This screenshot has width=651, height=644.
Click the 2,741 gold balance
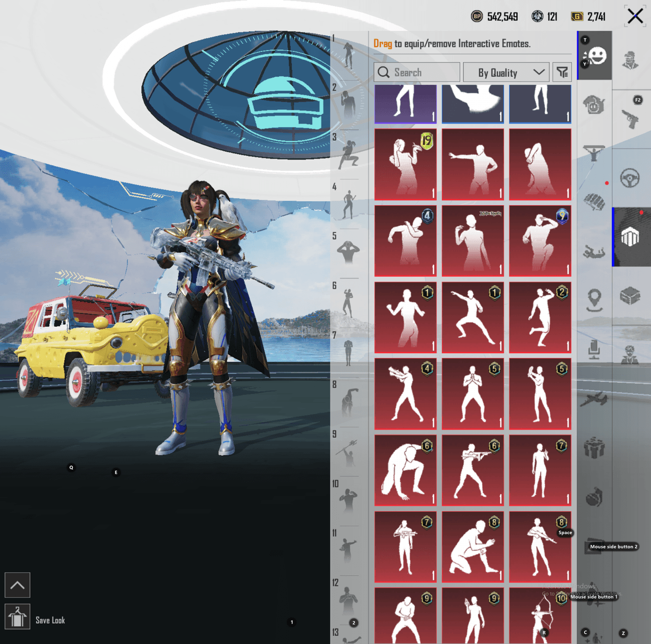coord(597,17)
